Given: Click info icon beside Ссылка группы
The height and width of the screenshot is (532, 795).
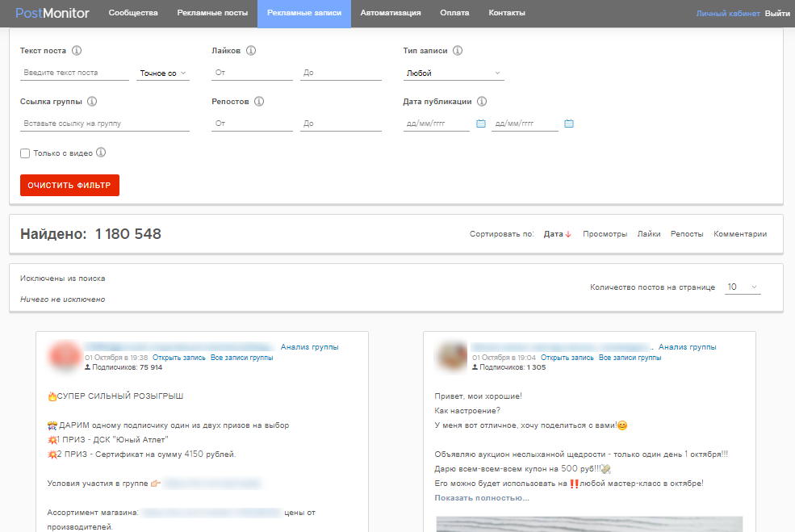Looking at the screenshot, I should [x=92, y=102].
